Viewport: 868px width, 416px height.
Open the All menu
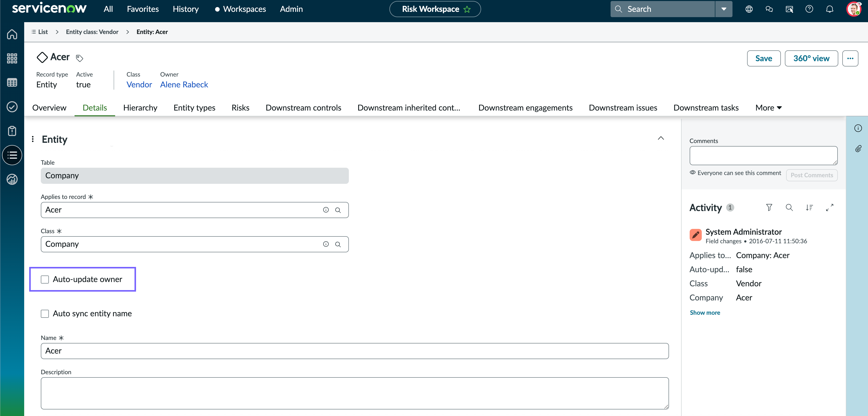(108, 9)
